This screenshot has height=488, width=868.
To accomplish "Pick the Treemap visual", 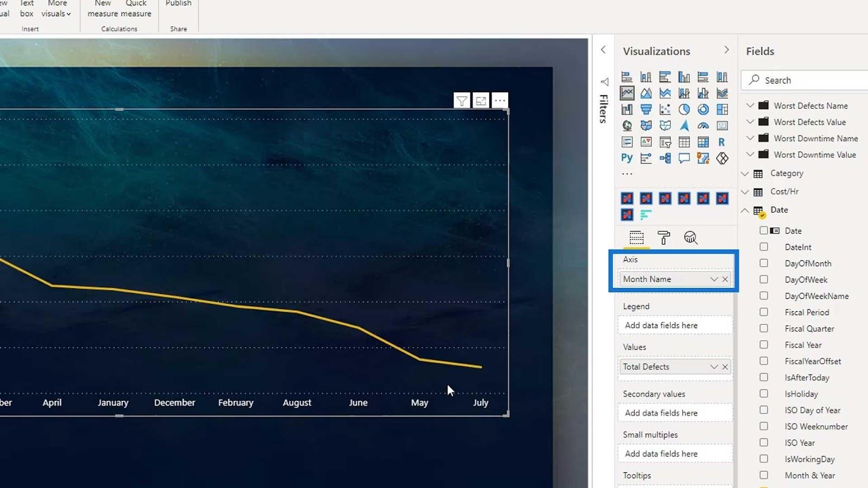I will (722, 110).
